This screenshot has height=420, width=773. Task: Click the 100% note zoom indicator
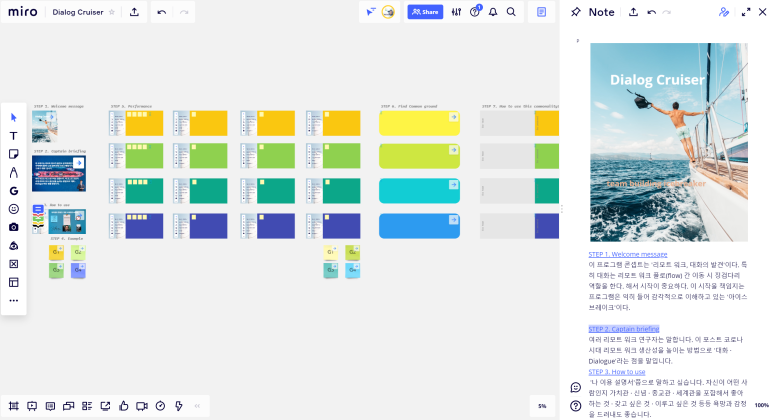tap(762, 405)
